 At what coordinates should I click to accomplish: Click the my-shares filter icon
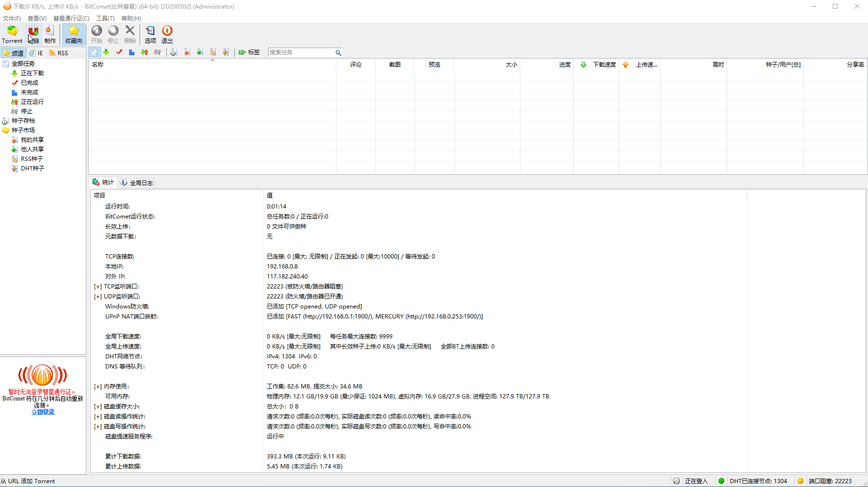click(187, 52)
